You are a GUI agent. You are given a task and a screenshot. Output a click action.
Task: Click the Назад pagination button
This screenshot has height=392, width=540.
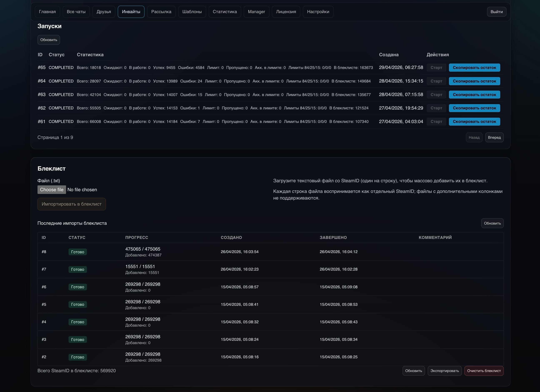tap(474, 137)
